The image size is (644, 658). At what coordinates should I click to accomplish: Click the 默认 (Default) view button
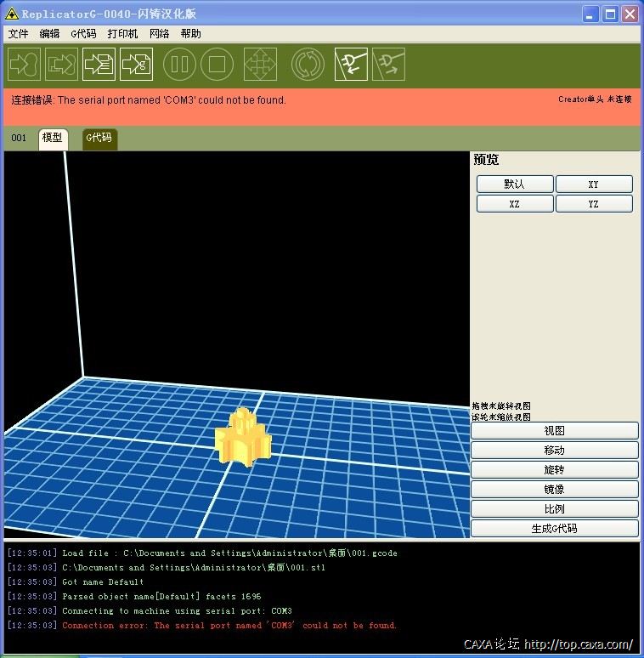point(515,184)
